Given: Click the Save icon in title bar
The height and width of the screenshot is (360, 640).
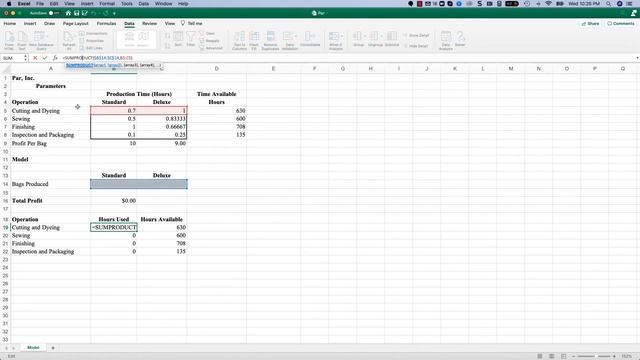Looking at the screenshot, I should point(76,13).
